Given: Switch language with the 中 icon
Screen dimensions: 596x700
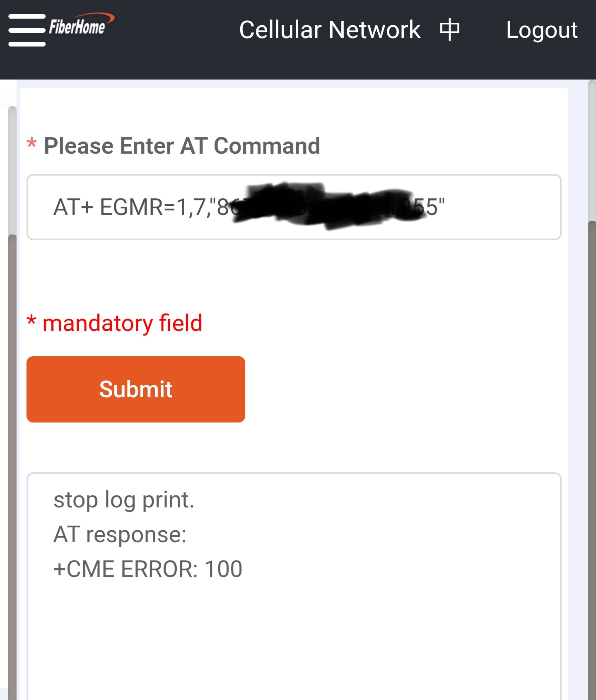Looking at the screenshot, I should 449,30.
